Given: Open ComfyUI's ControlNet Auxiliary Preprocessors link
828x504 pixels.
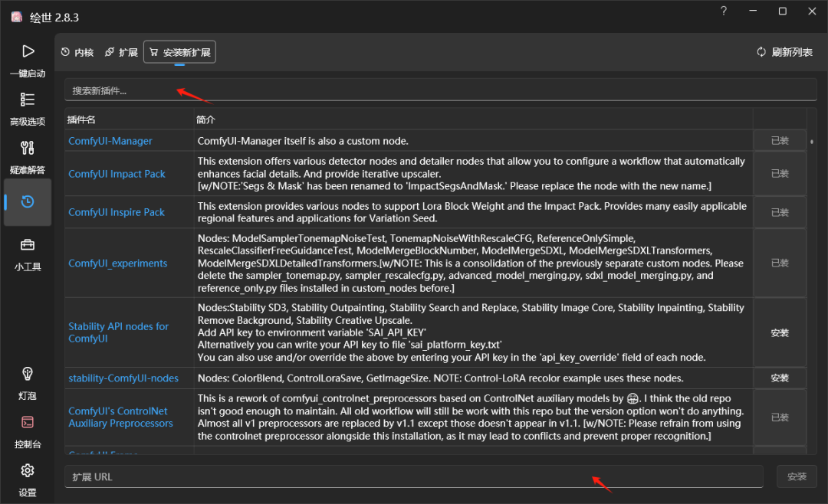Looking at the screenshot, I should tap(120, 417).
